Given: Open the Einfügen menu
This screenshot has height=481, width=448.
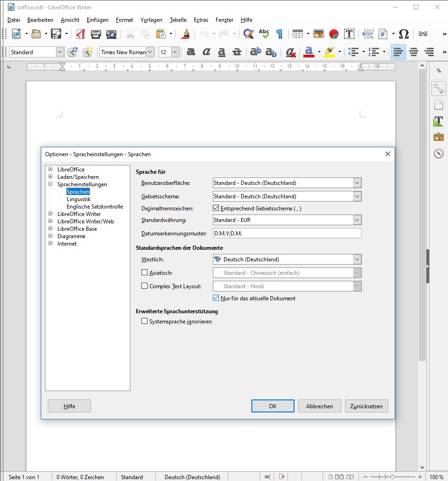Looking at the screenshot, I should (x=97, y=20).
